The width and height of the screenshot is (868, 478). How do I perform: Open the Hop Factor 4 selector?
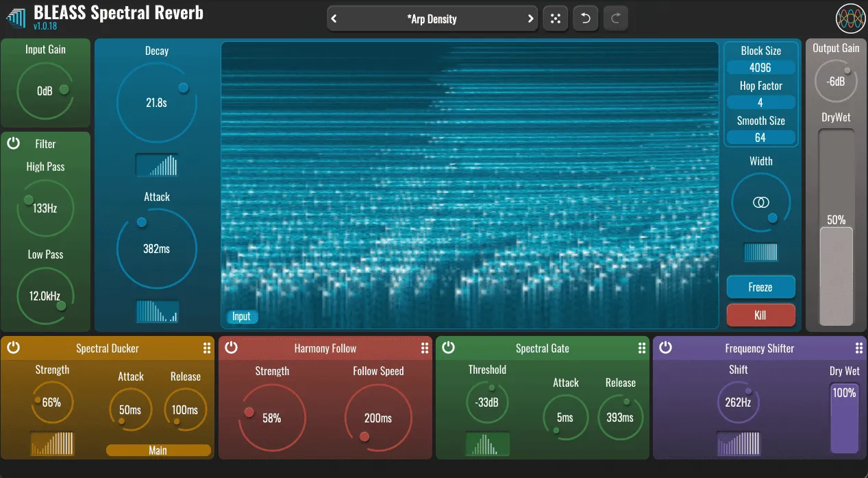coord(761,102)
